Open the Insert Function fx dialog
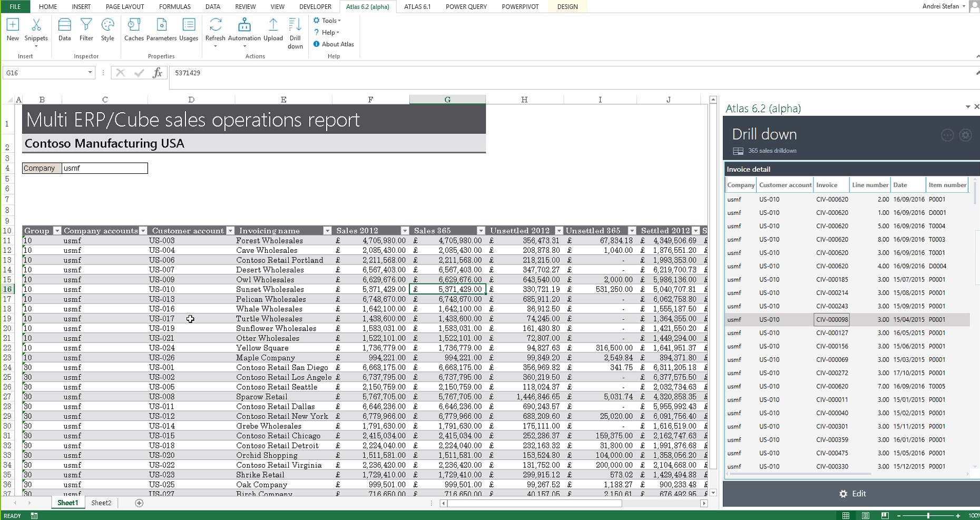This screenshot has height=520, width=980. pyautogui.click(x=157, y=73)
